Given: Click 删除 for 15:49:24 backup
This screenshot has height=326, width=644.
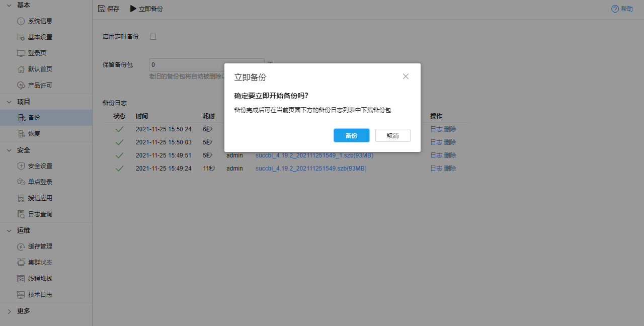Looking at the screenshot, I should (x=450, y=169).
